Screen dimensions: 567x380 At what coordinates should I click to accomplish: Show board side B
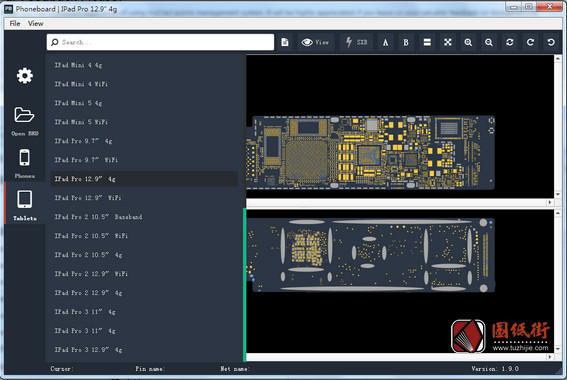point(406,43)
